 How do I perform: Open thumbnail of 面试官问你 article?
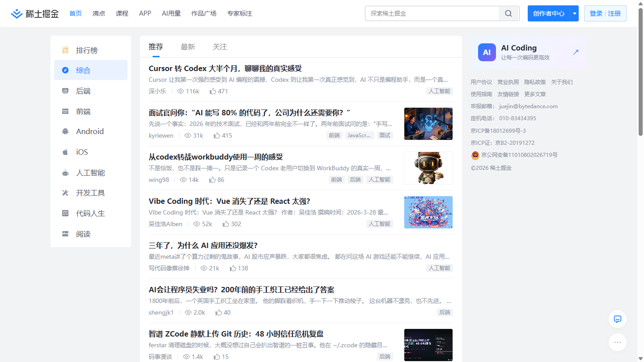click(428, 124)
